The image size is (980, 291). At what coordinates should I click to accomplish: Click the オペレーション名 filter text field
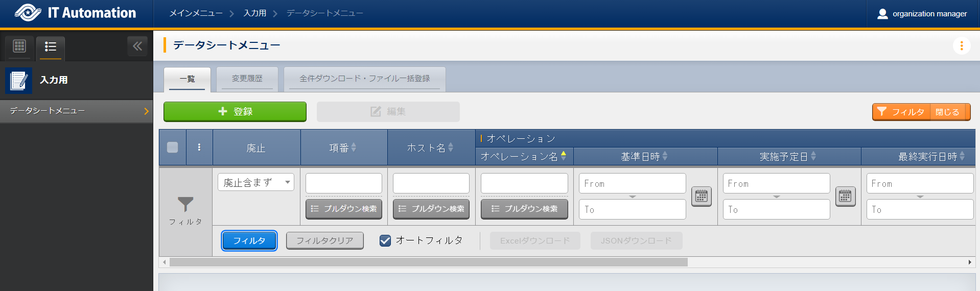[524, 183]
